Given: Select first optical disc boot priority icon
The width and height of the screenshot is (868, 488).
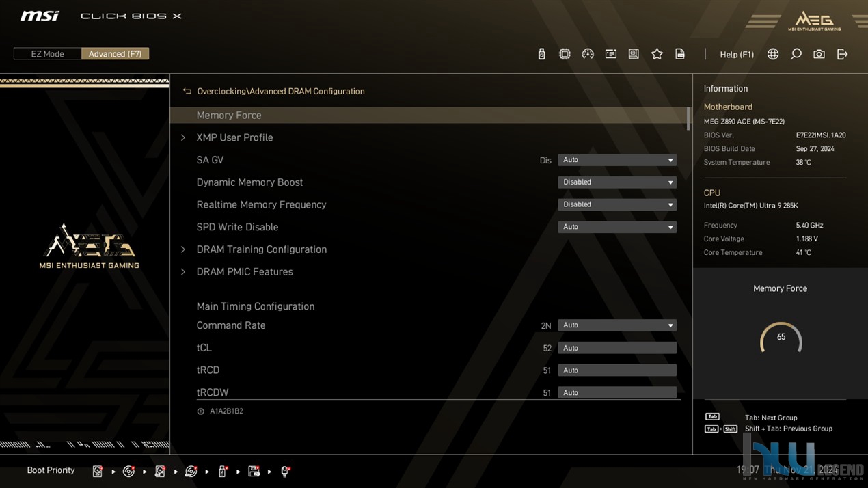Looking at the screenshot, I should point(128,471).
